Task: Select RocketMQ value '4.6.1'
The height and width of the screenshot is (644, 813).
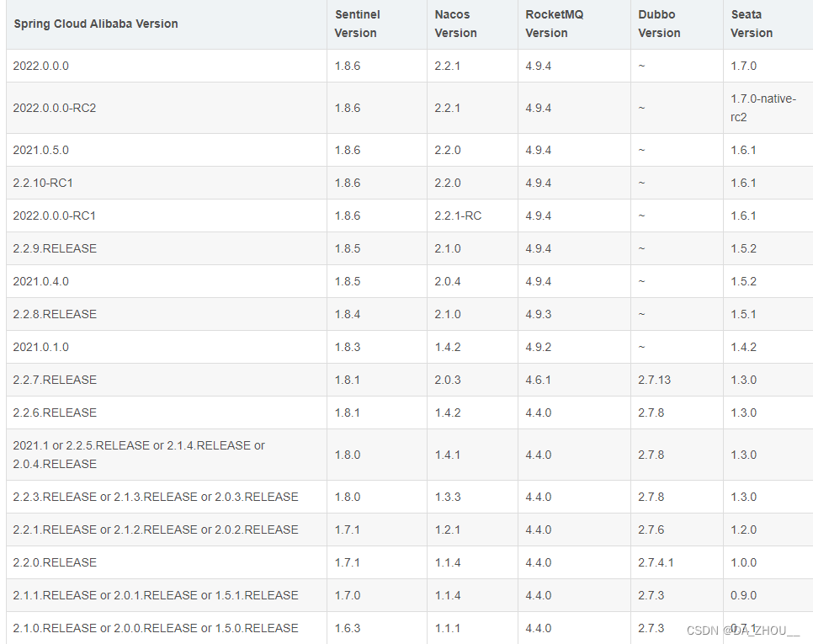Action: (x=538, y=380)
